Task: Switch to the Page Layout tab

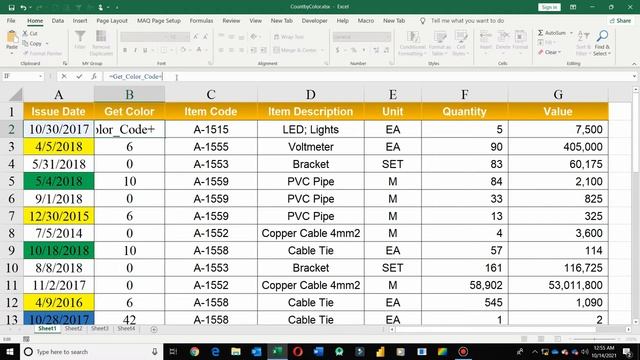Action: tap(112, 20)
